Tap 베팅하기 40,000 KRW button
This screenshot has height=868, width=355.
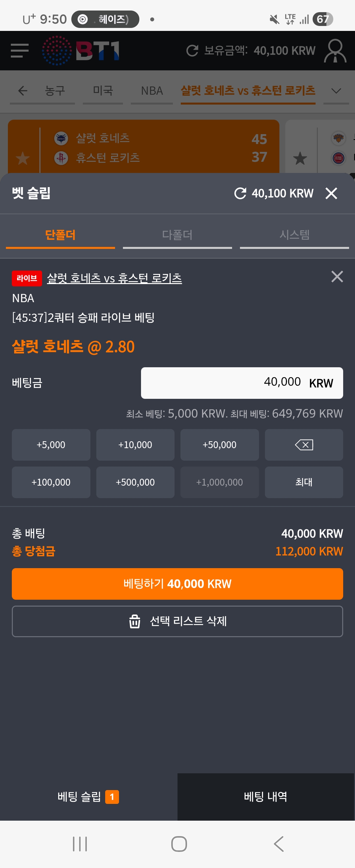pyautogui.click(x=177, y=584)
